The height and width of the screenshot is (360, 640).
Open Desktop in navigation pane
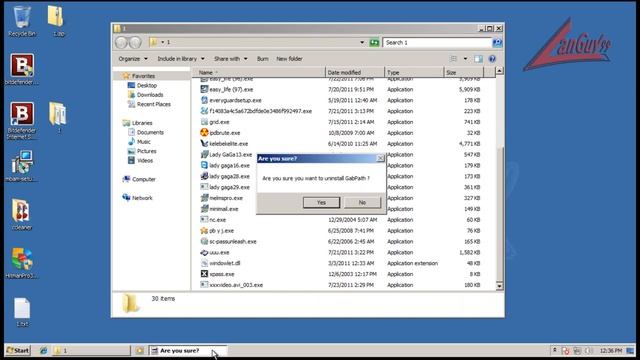[x=147, y=85]
